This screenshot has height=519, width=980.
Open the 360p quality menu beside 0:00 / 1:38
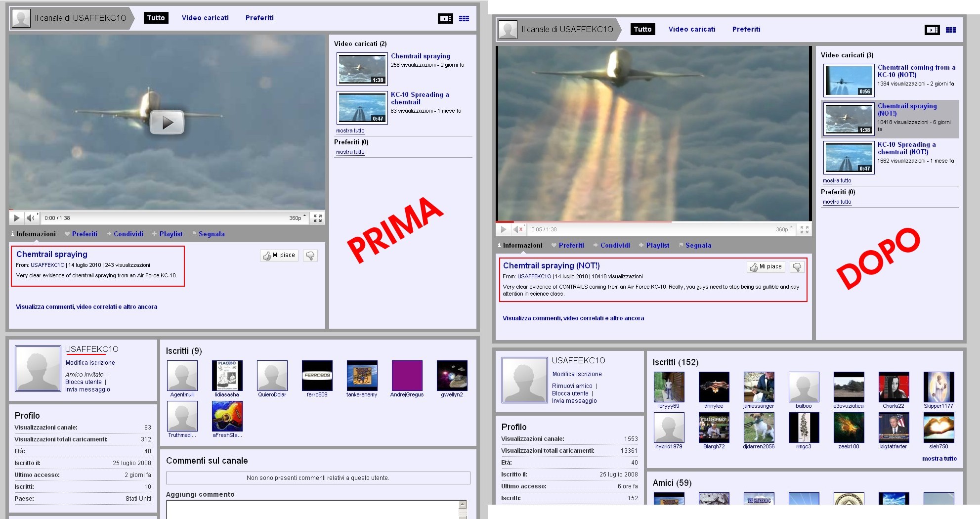297,218
